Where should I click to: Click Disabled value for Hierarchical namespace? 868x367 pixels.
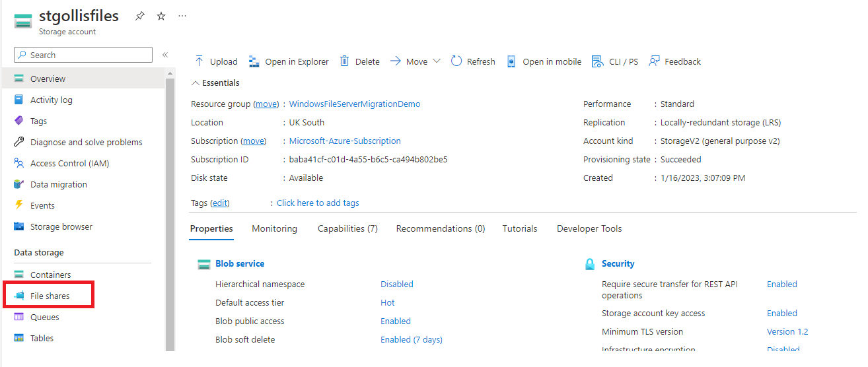pos(397,284)
